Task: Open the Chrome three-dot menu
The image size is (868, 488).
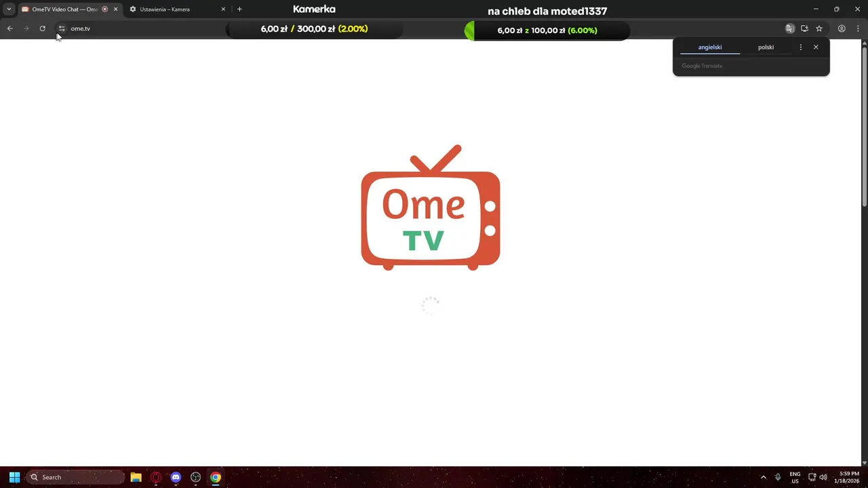Action: (856, 28)
